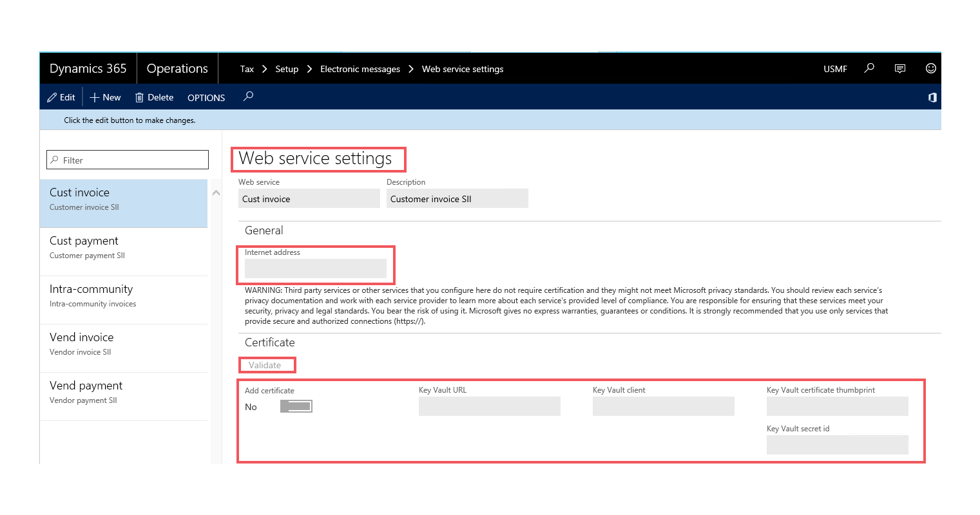Viewport: 980px width, 515px height.
Task: Open the OPTIONS menu tab
Action: 206,98
